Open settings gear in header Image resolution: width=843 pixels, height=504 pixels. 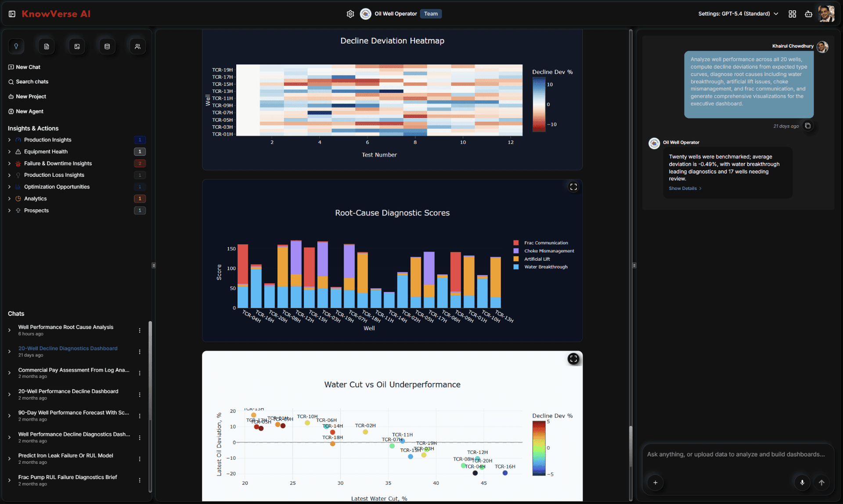coord(350,14)
